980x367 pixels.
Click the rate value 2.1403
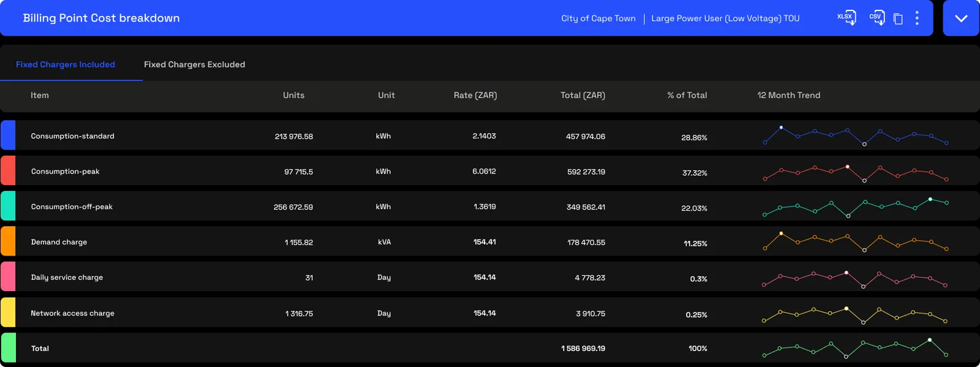pyautogui.click(x=484, y=136)
